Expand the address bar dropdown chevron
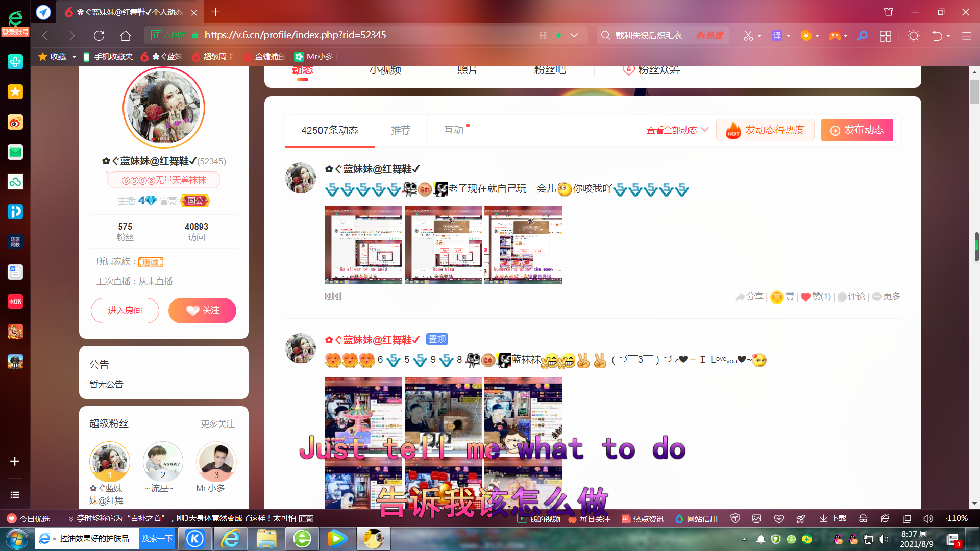The width and height of the screenshot is (980, 551). point(574,35)
